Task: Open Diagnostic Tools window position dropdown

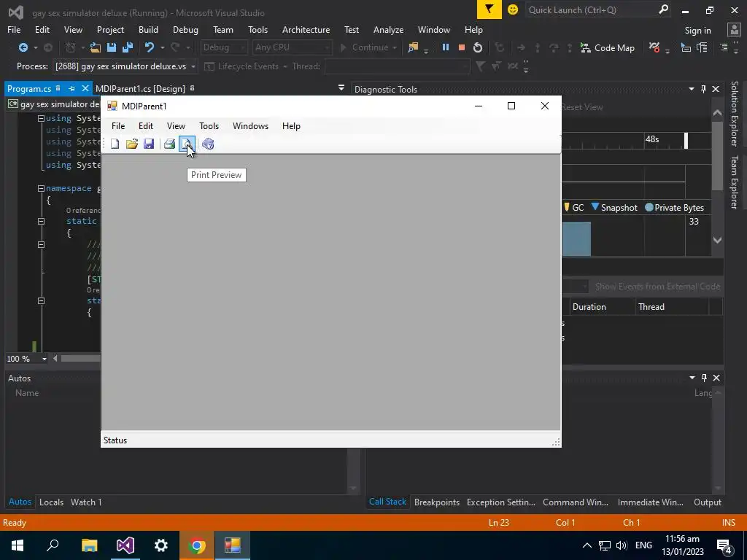Action: coord(692,89)
